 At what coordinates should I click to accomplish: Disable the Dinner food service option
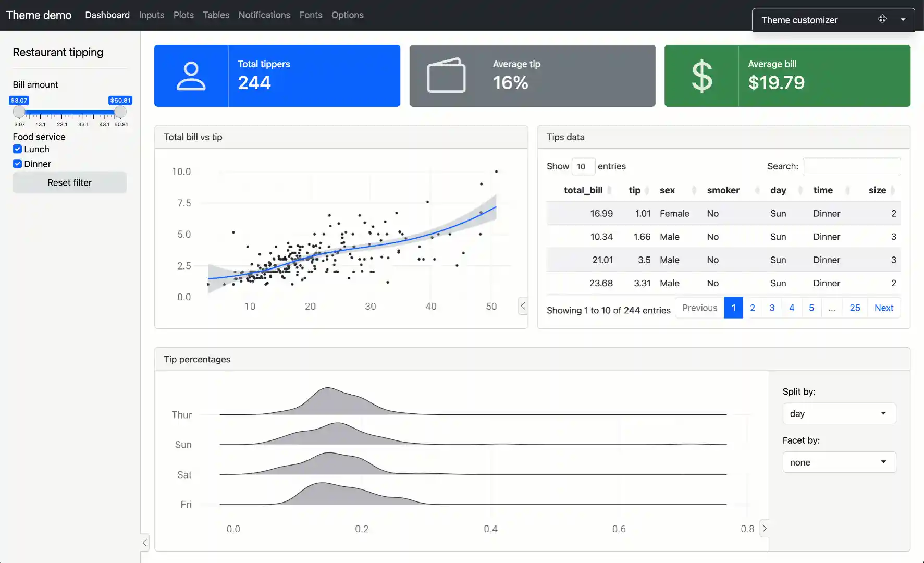(x=17, y=163)
